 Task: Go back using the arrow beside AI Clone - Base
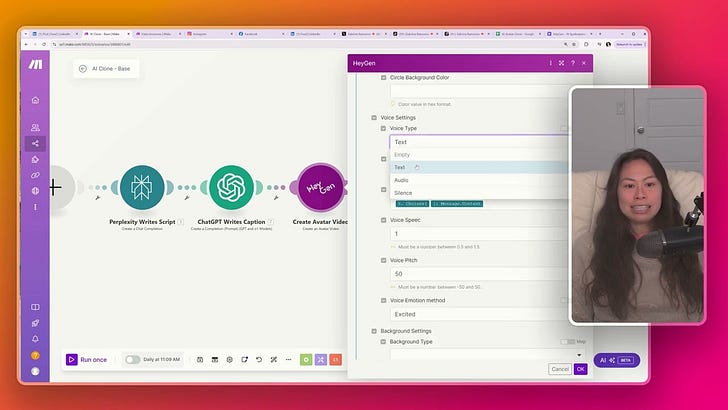coord(83,69)
